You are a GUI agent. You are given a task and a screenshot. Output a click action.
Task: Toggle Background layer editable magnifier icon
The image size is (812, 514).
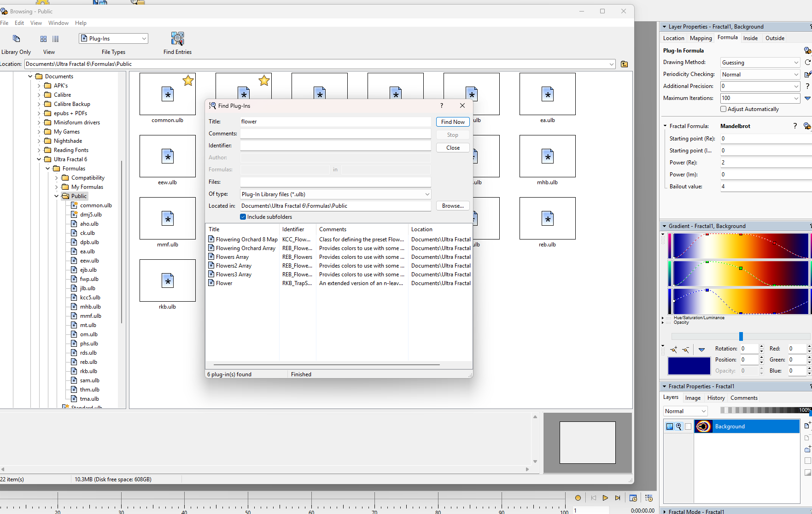tap(679, 426)
